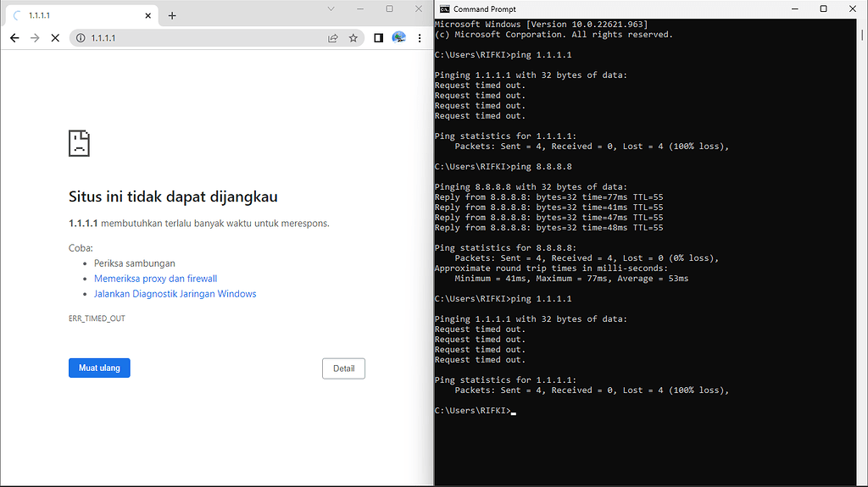Image resolution: width=868 pixels, height=487 pixels.
Task: Close the Command Prompt window
Action: click(853, 8)
